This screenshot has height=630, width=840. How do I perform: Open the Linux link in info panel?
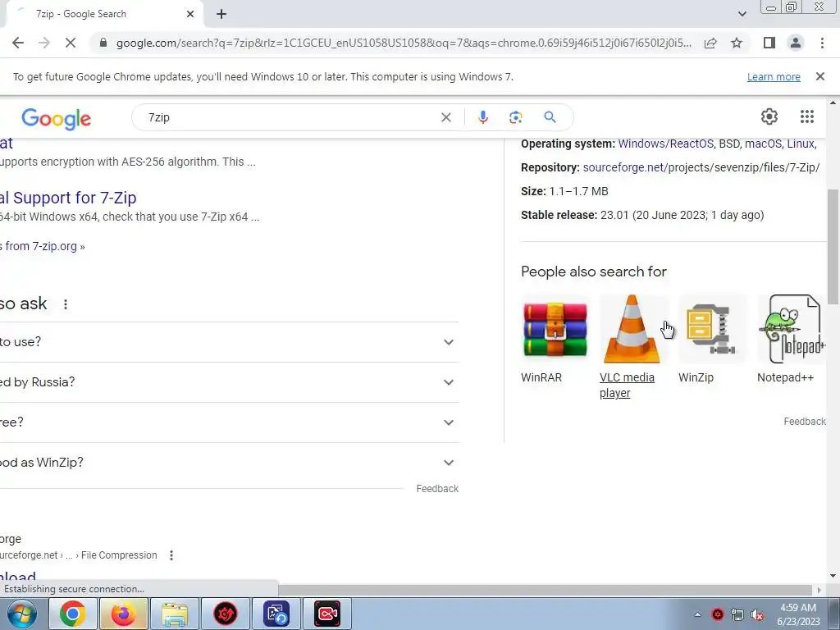[801, 144]
